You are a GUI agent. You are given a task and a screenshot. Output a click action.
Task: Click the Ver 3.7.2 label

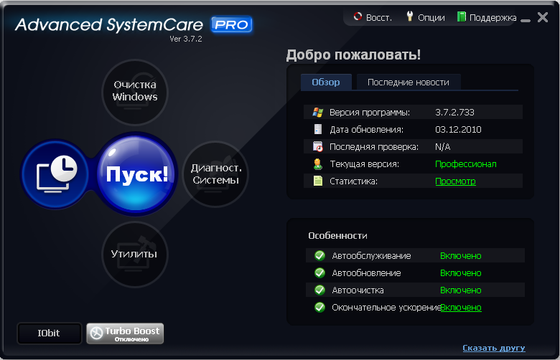point(186,39)
